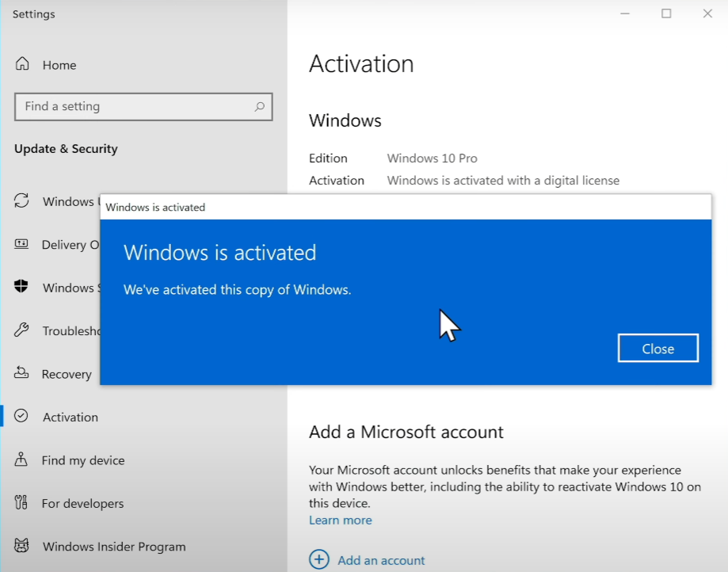Click the Home house icon
This screenshot has height=572, width=728.
(25, 65)
